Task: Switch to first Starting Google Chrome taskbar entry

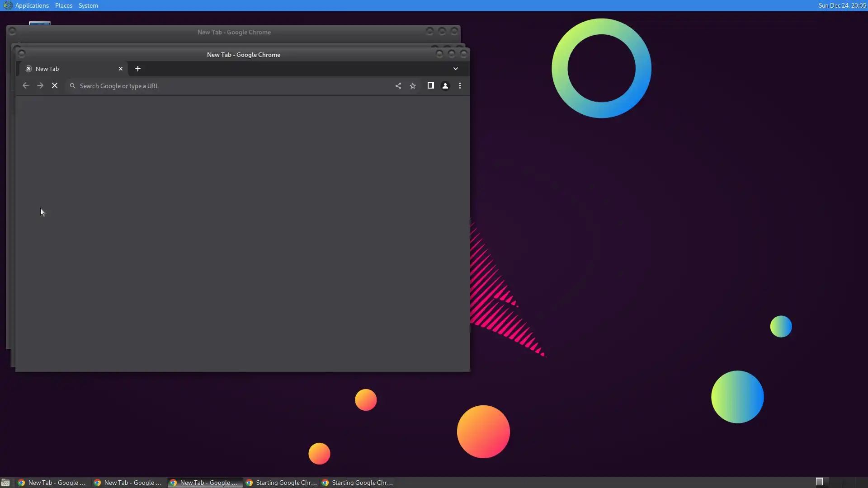Action: pyautogui.click(x=281, y=483)
